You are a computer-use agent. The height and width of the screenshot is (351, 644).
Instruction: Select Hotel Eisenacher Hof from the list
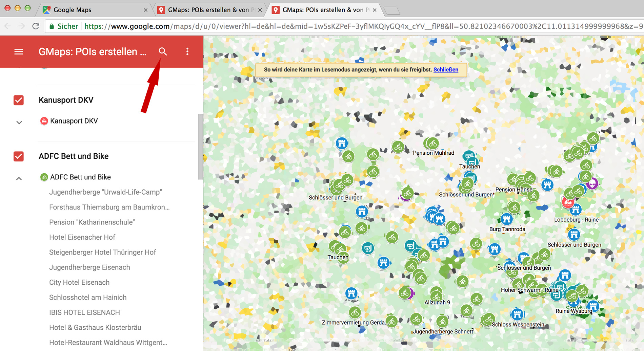point(82,237)
